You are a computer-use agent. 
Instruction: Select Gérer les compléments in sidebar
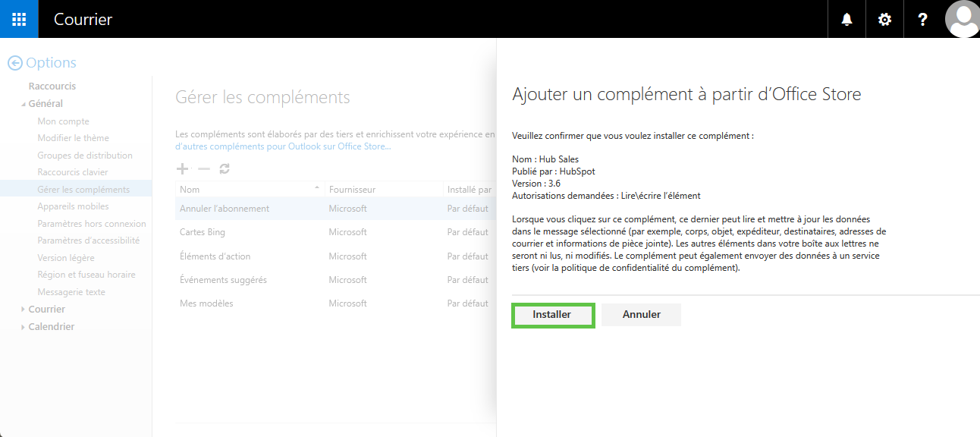(83, 190)
